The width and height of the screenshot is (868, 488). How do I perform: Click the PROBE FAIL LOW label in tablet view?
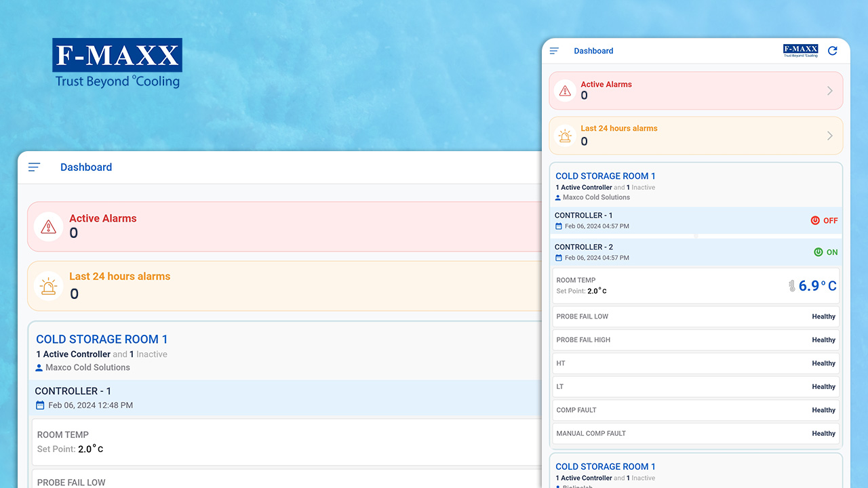pos(71,483)
